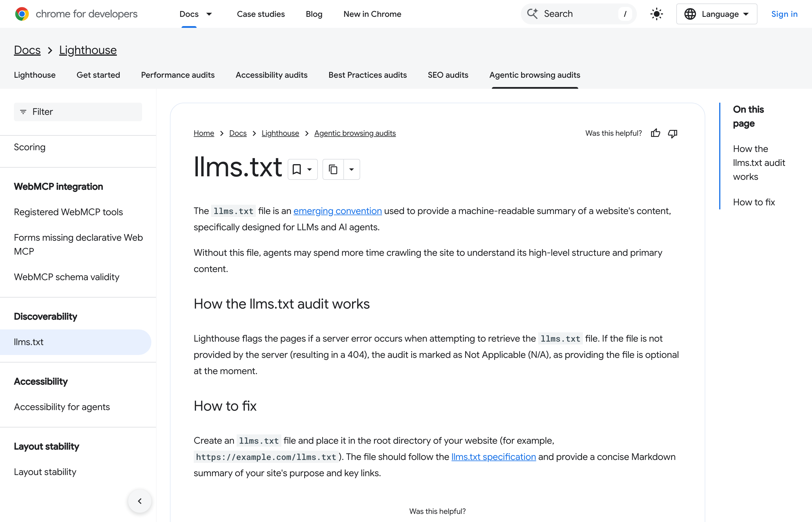Viewport: 812px width, 522px height.
Task: Open the Docs dropdown arrow in top nav
Action: (209, 14)
